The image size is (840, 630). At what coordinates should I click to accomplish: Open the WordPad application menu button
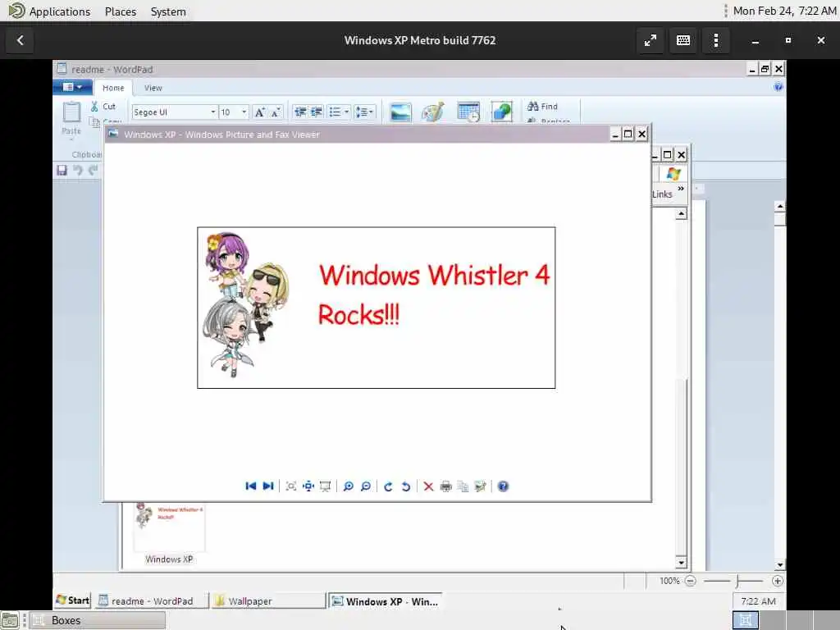(x=72, y=87)
